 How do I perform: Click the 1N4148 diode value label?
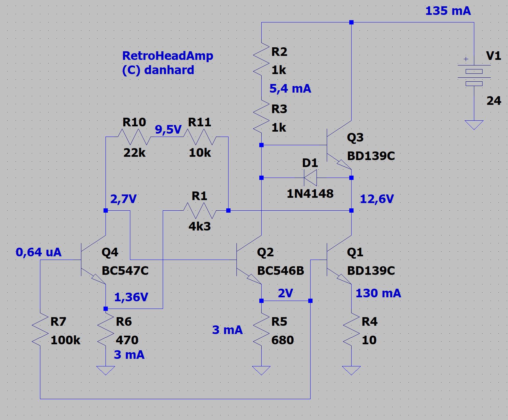point(310,194)
